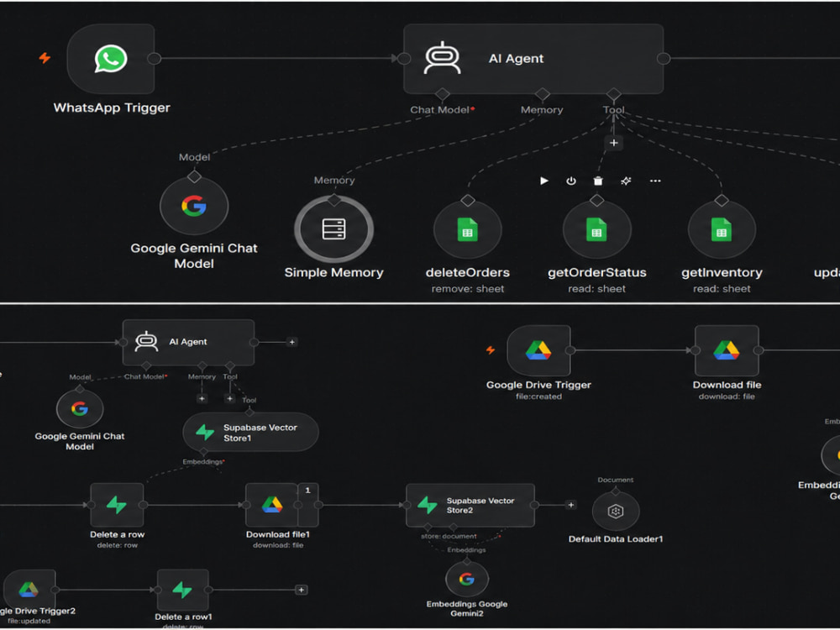
Task: Add tool via plus under the lower AI Agent's Tool label
Action: (230, 398)
